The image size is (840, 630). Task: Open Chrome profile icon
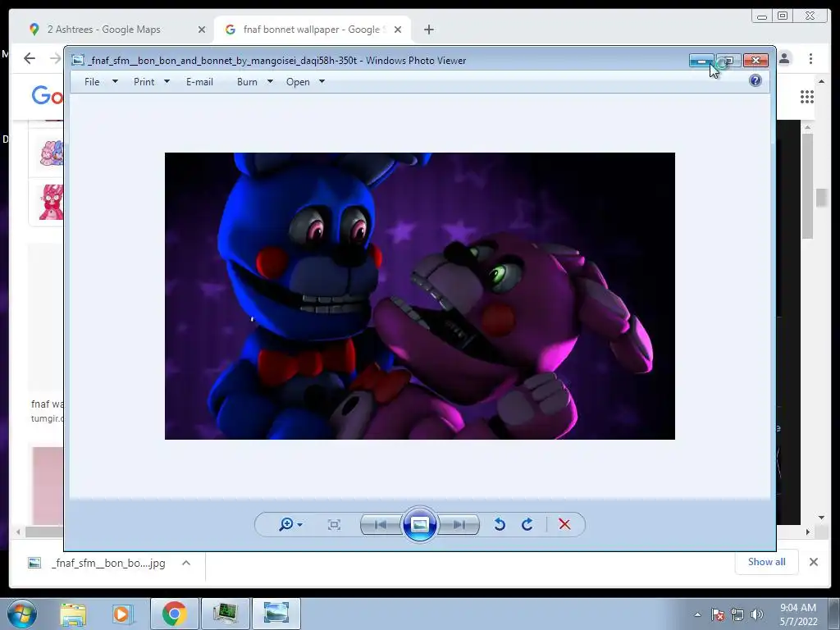pos(784,58)
